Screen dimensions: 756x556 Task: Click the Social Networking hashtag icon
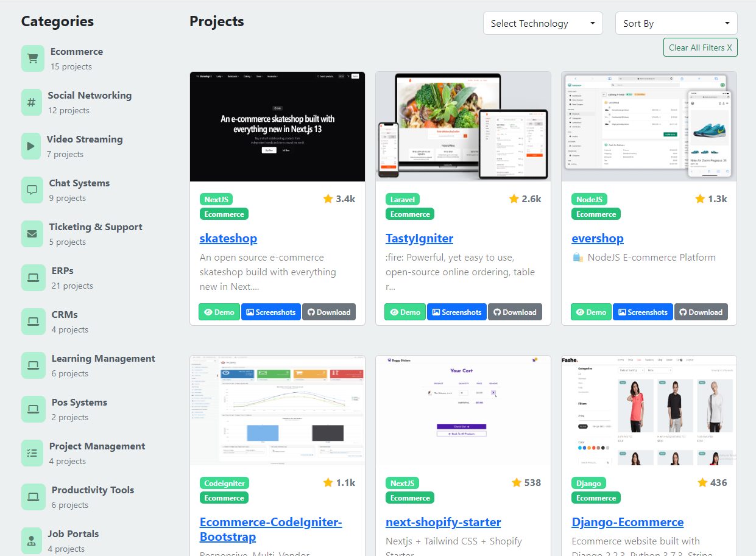click(x=31, y=102)
